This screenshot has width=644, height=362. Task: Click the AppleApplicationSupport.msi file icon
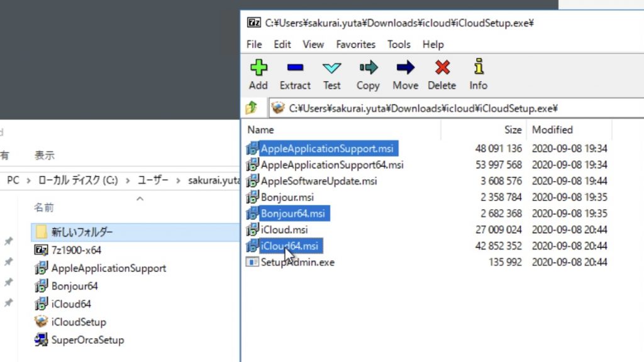coord(252,148)
